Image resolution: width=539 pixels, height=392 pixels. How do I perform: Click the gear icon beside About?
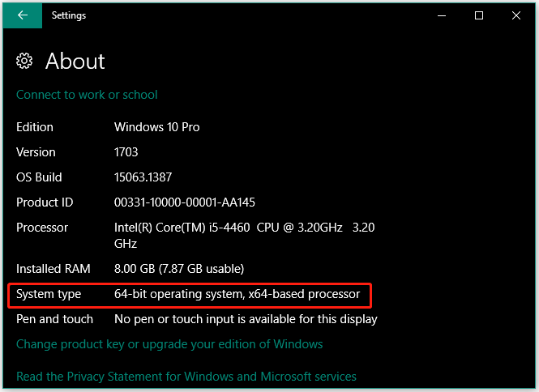(x=24, y=62)
